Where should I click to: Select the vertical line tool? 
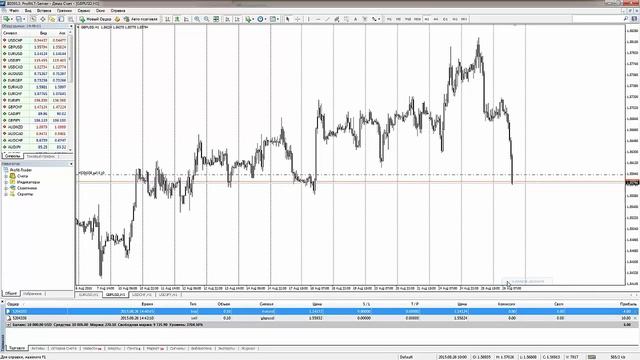click(309, 19)
